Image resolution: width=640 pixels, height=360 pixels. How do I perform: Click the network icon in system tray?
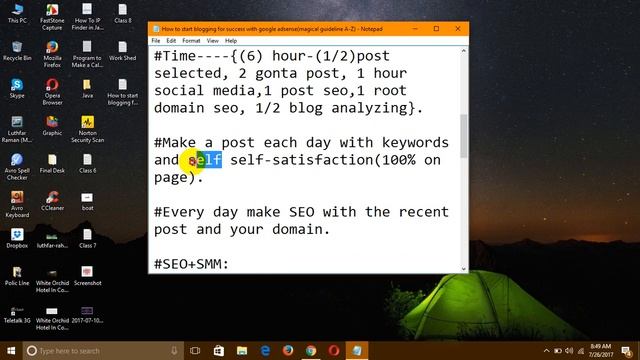581,351
